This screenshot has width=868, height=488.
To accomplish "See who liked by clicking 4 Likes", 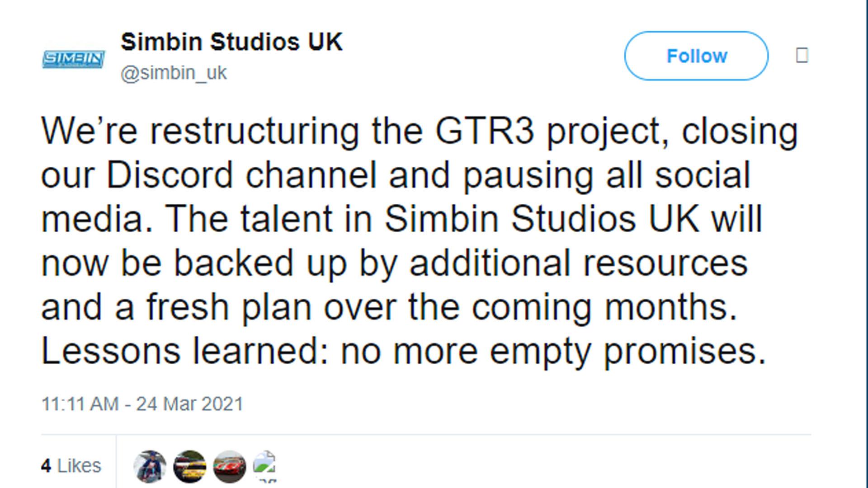I will pyautogui.click(x=71, y=465).
